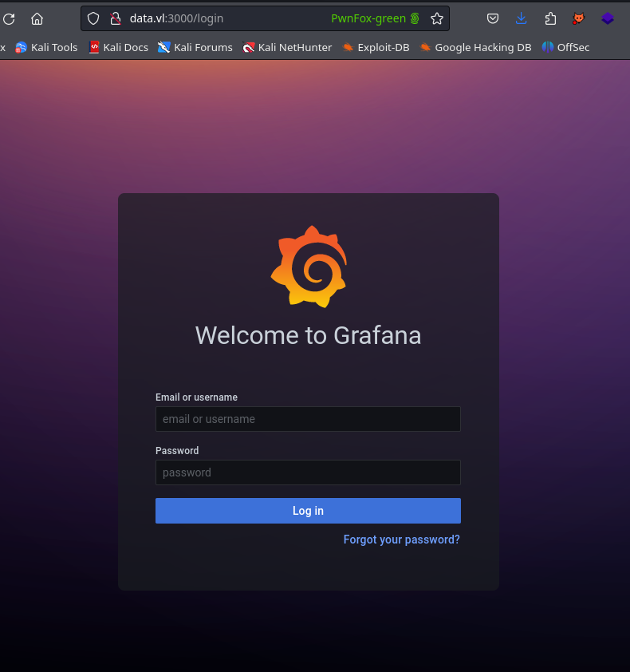
Task: Open the Kali Tools bookmark
Action: pos(46,47)
